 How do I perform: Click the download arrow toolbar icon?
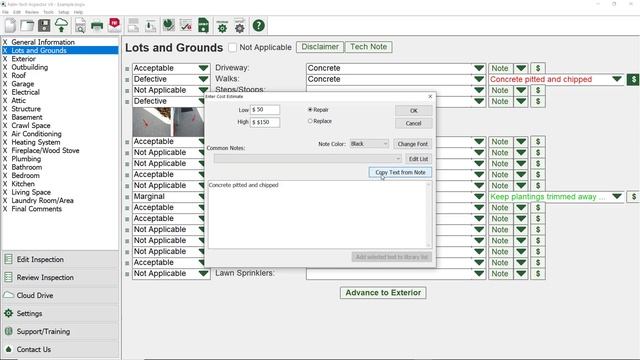point(151,26)
